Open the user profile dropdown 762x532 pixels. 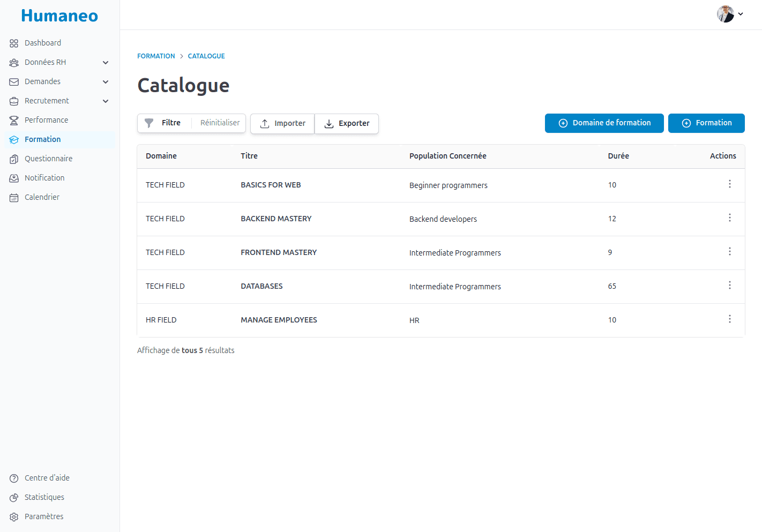pyautogui.click(x=731, y=14)
